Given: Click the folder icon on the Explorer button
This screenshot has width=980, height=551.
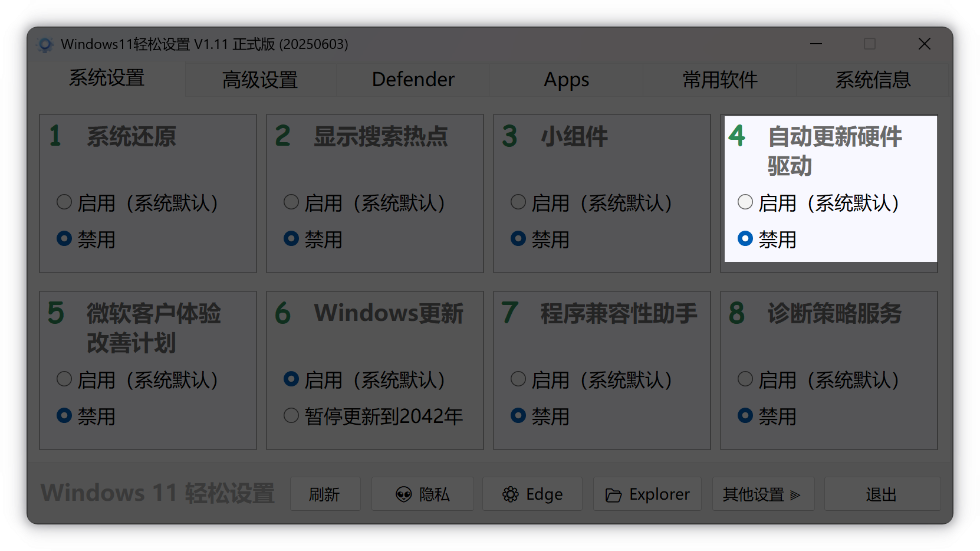Looking at the screenshot, I should click(614, 494).
